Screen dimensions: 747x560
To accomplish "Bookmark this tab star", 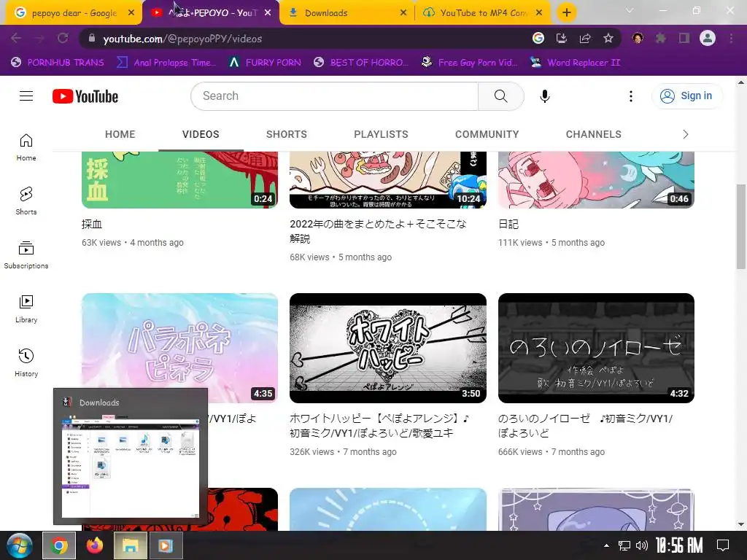I will coord(608,38).
